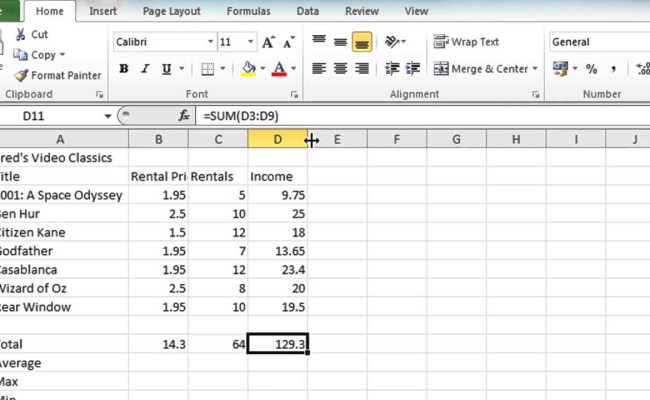The width and height of the screenshot is (650, 400).
Task: Click Insert Function fx button
Action: (184, 116)
